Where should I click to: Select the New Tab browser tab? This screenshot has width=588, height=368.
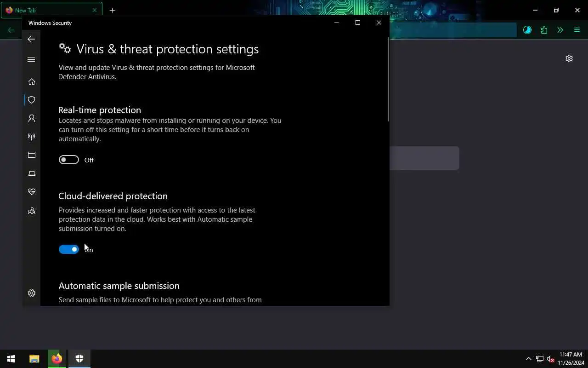coord(51,10)
